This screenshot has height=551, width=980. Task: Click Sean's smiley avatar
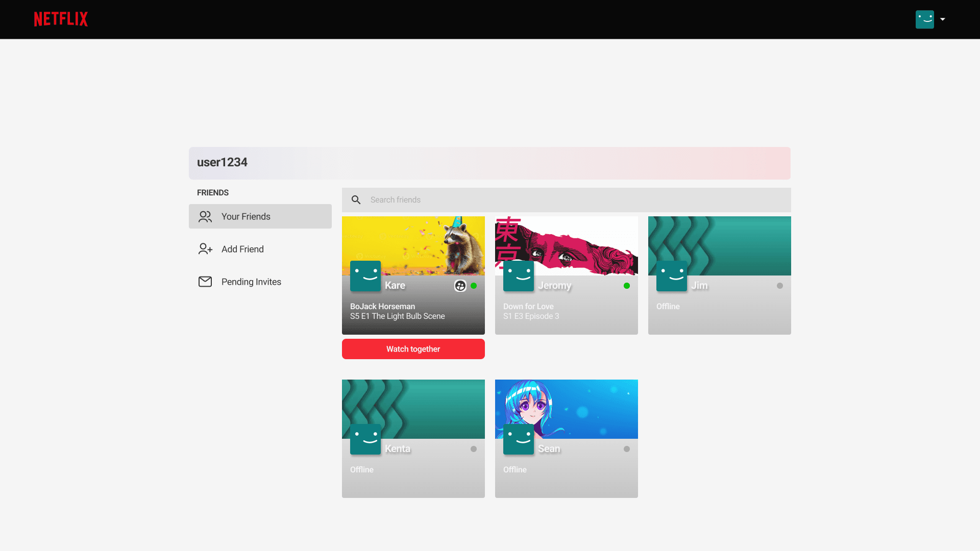coord(519,439)
